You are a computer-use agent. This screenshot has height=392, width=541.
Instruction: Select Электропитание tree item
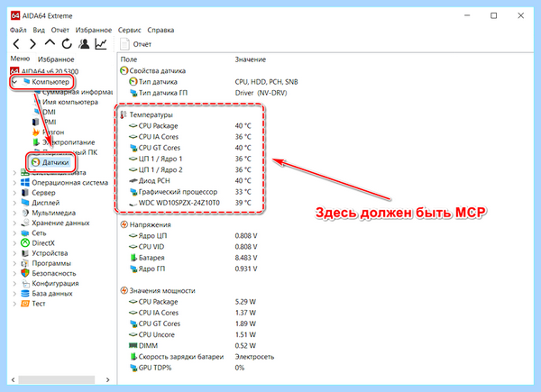(69, 142)
